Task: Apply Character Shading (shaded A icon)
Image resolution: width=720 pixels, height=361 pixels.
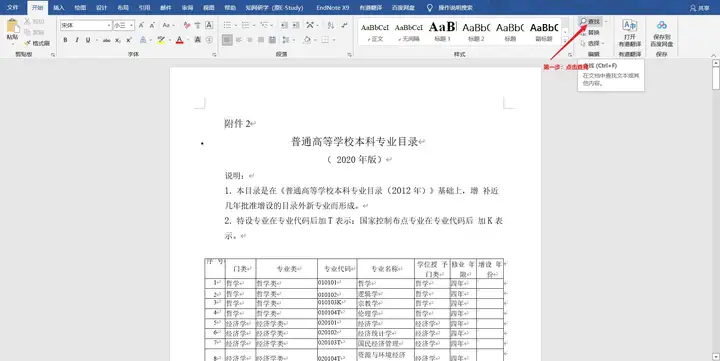Action: point(197,40)
